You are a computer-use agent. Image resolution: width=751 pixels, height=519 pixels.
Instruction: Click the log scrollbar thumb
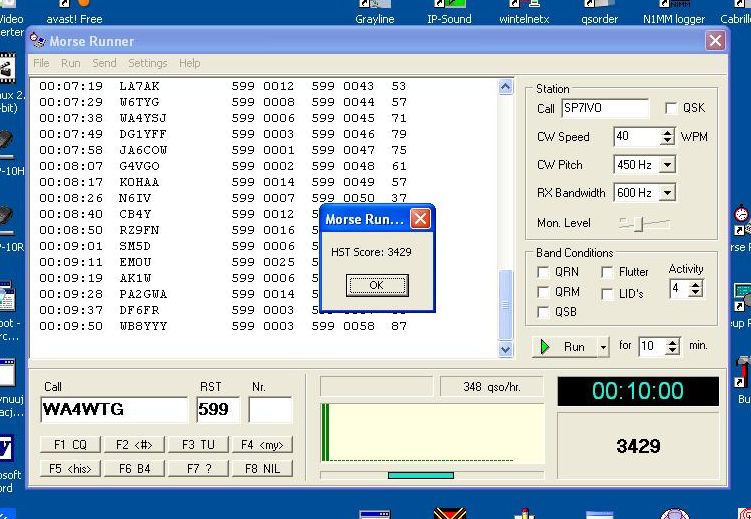click(506, 305)
